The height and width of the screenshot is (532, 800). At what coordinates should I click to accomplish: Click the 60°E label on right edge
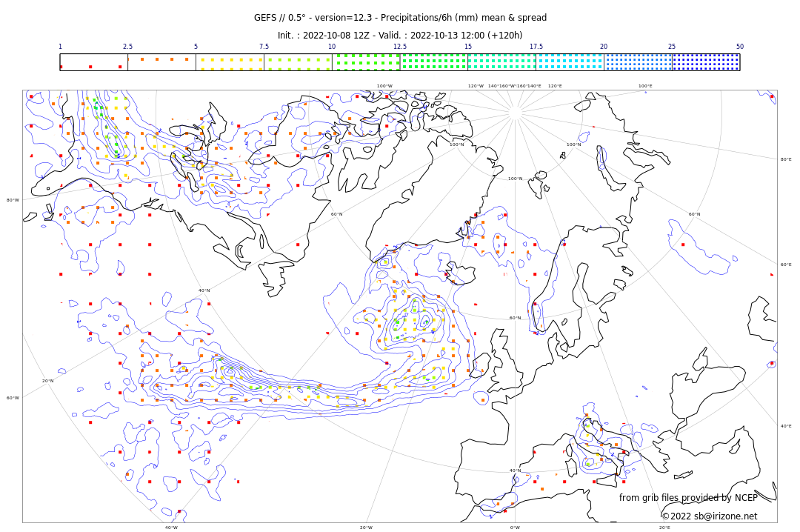coord(786,265)
